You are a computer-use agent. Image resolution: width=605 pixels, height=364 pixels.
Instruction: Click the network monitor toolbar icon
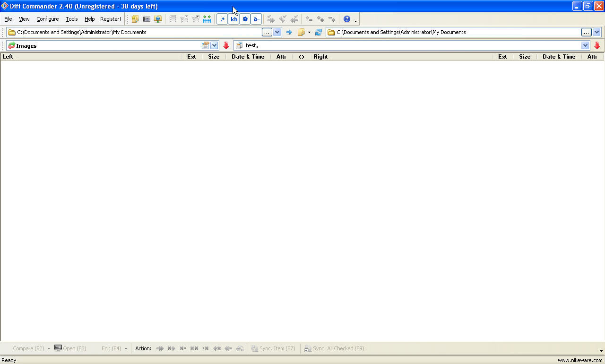(x=158, y=19)
